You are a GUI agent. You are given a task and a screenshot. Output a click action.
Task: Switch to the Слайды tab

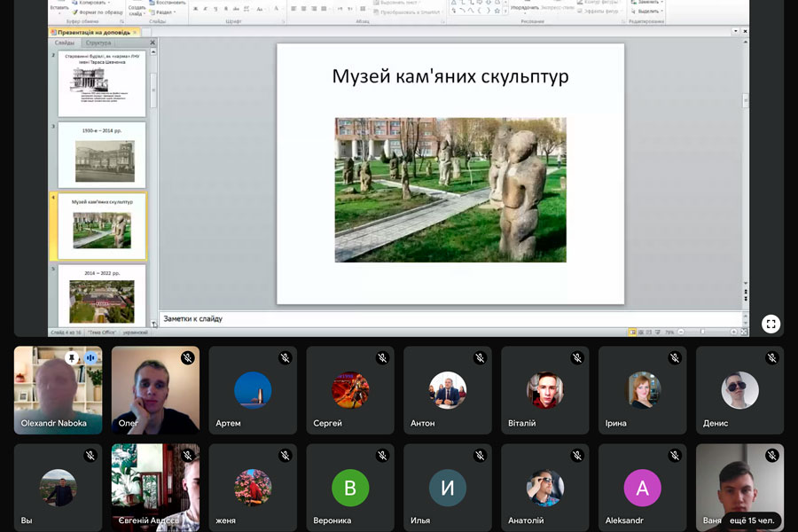tap(65, 43)
